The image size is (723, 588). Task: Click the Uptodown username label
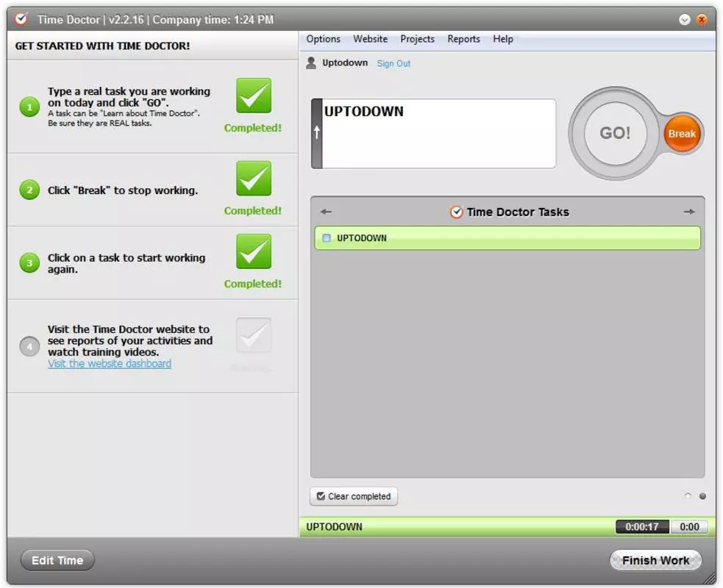coord(345,62)
